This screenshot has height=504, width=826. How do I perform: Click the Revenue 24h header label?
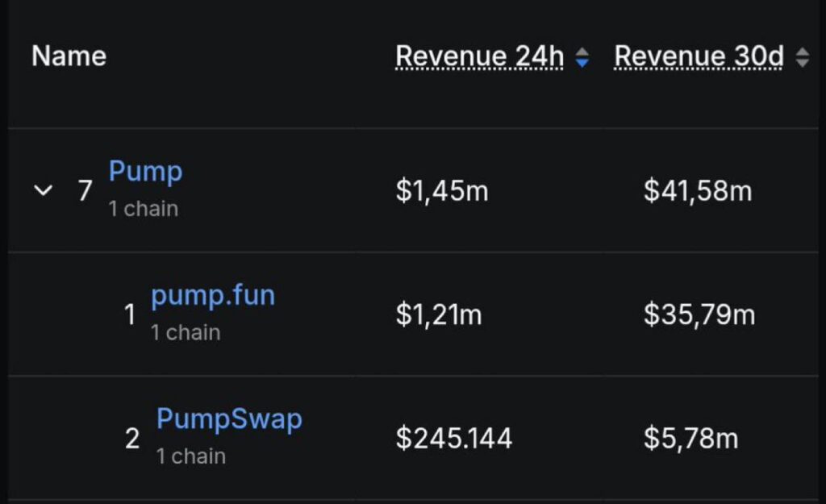pos(479,57)
